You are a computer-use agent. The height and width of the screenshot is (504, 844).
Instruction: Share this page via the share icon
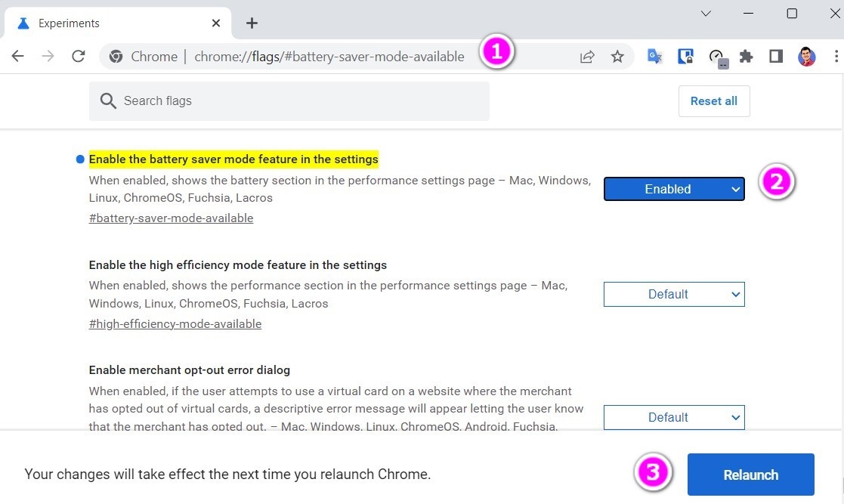coord(587,57)
